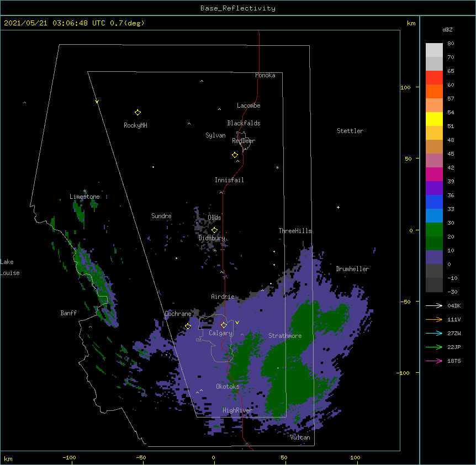Click the green 22JP arrow icon
Screen dimensions: 476x465
[434, 347]
